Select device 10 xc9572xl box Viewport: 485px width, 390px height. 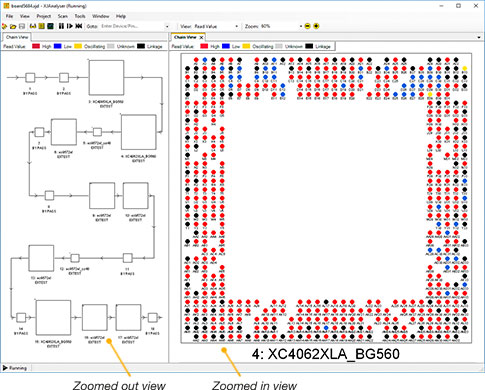(x=136, y=196)
